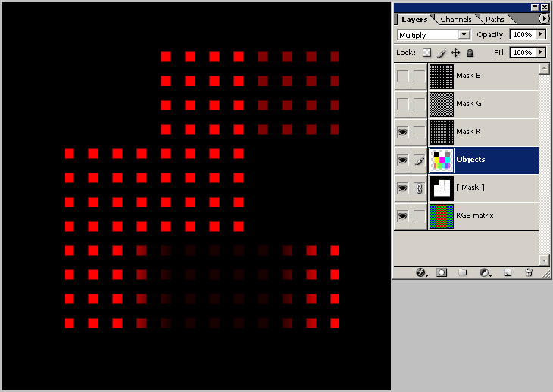The width and height of the screenshot is (553, 392).
Task: Click the Fill 100% value field
Action: 523,52
